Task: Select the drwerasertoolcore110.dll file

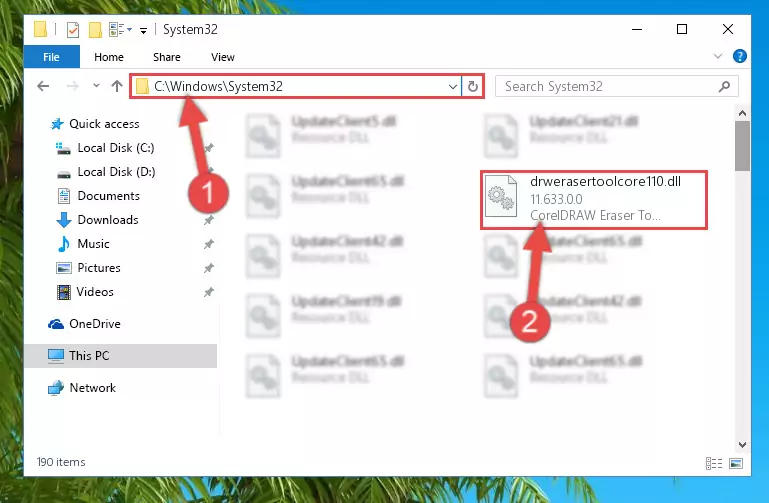Action: point(594,199)
